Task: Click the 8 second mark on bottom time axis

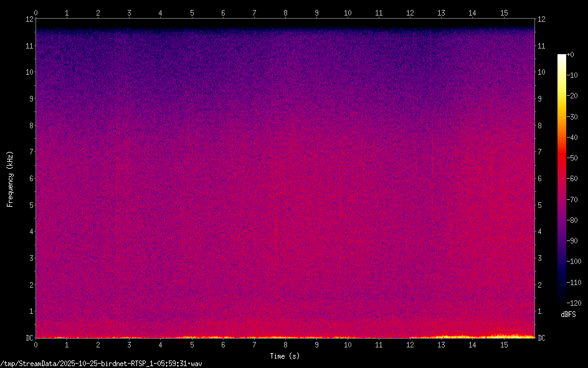Action: (x=285, y=344)
